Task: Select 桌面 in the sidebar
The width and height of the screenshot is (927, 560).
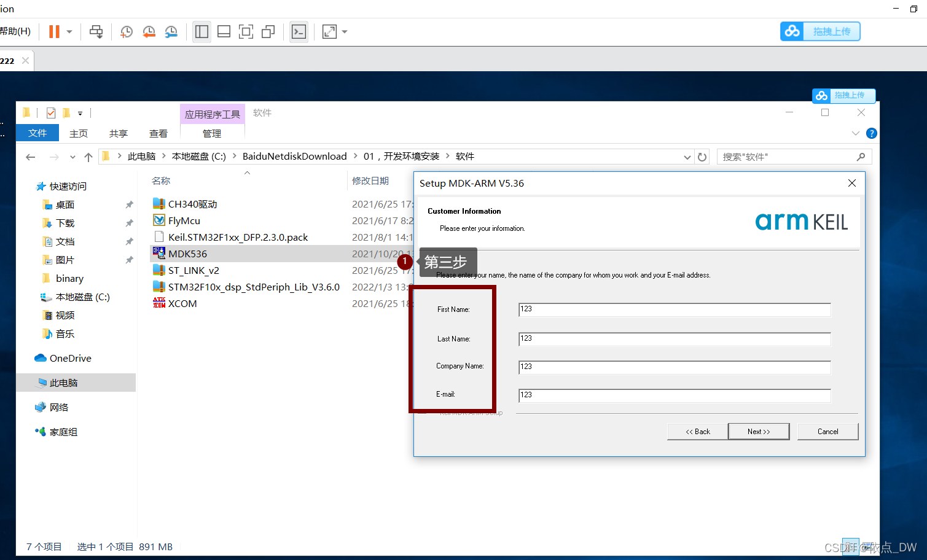Action: [x=65, y=204]
